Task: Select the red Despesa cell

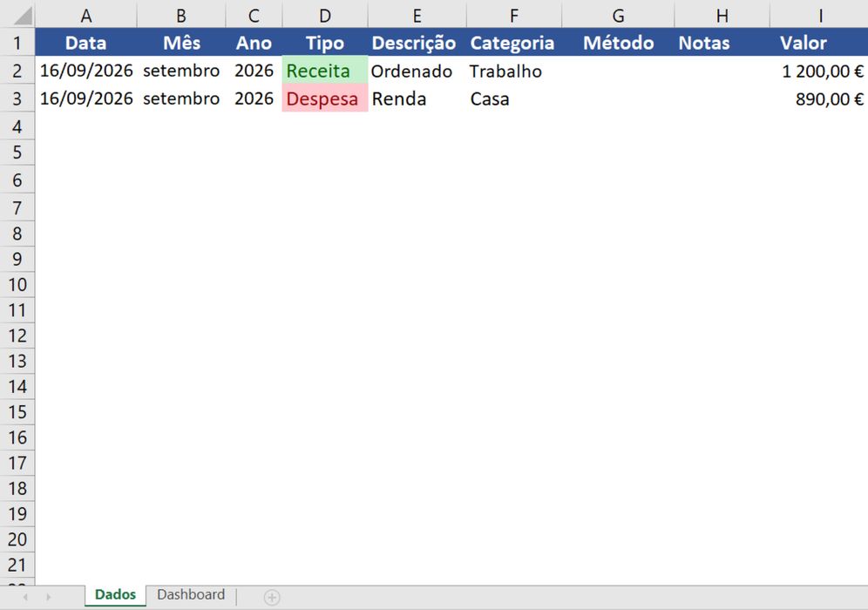Action: pos(325,98)
